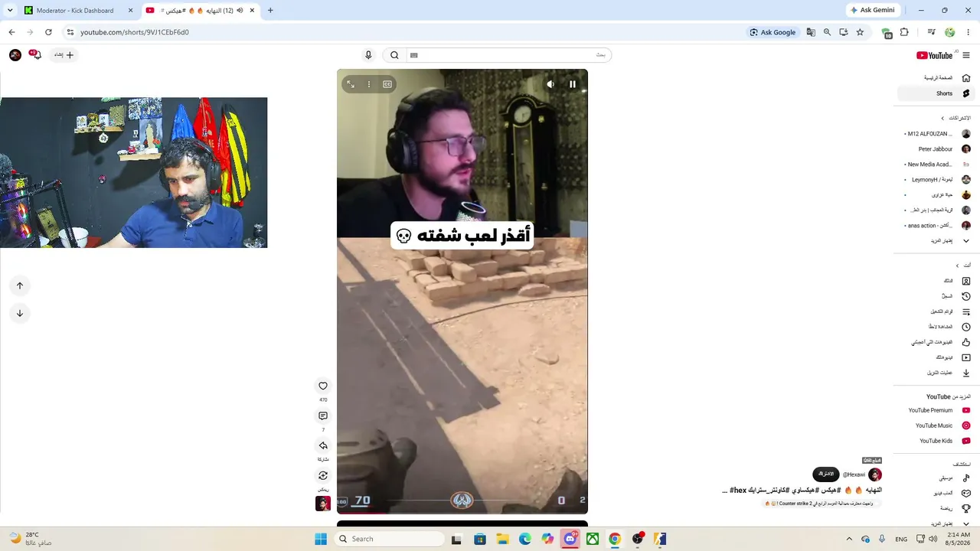Image resolution: width=980 pixels, height=551 pixels.
Task: Open Chrome's three-dot menu
Action: [x=967, y=32]
